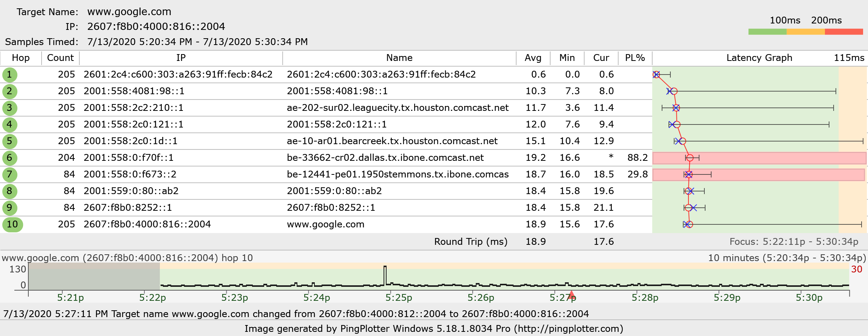Click the Focus: 5:22:11p - 5:30:34p text
Screen dimensions: 868x336
pos(794,242)
